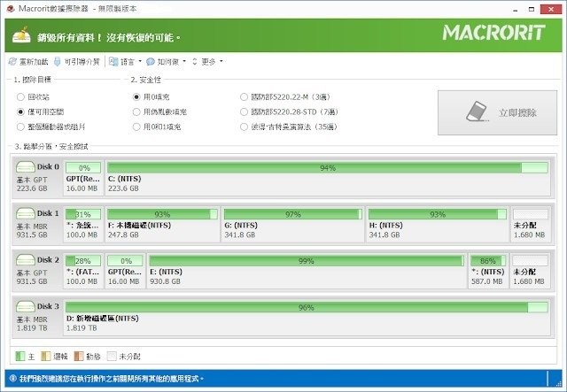Click the info icon in blue status bar
567x392 pixels.
[13, 378]
